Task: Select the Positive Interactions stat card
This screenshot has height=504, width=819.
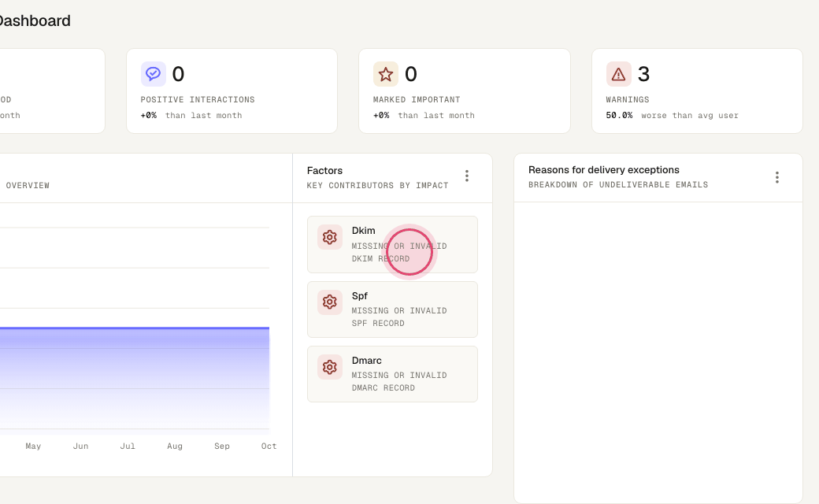Action: tap(232, 91)
